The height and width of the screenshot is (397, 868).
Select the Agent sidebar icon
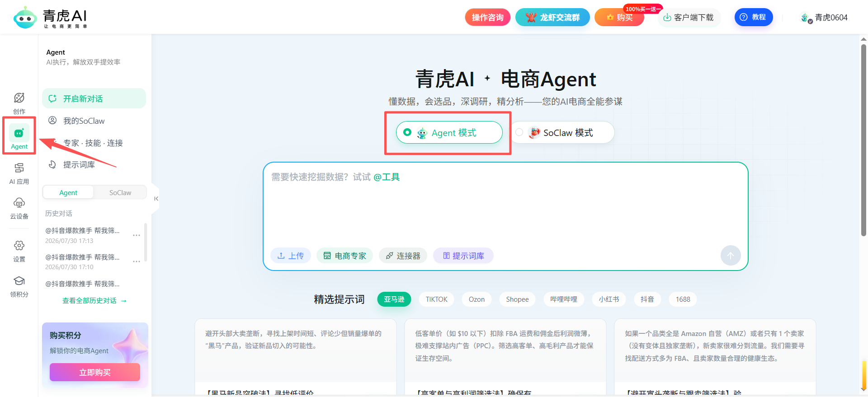[19, 137]
